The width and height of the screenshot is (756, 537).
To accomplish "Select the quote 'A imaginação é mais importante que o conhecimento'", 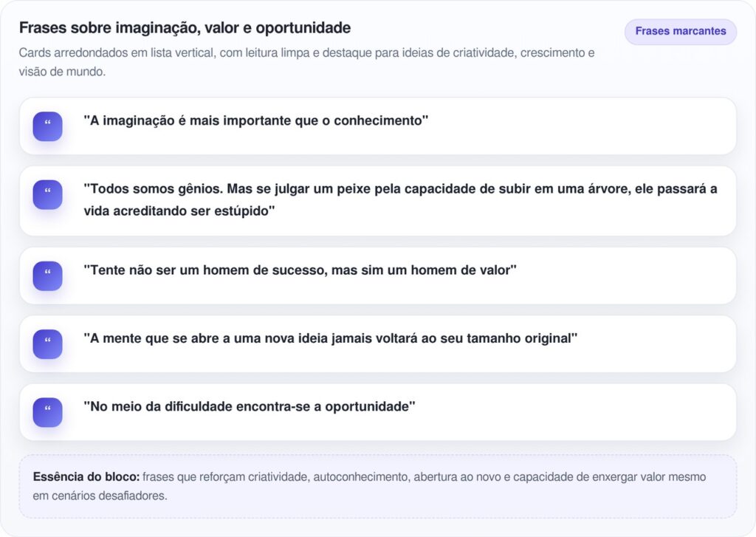I will click(x=255, y=120).
